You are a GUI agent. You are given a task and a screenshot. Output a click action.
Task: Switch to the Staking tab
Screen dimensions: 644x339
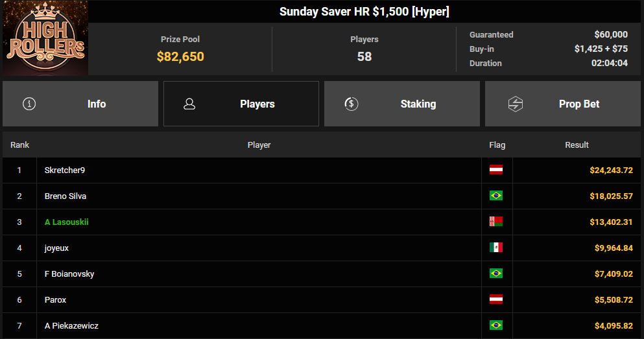402,104
